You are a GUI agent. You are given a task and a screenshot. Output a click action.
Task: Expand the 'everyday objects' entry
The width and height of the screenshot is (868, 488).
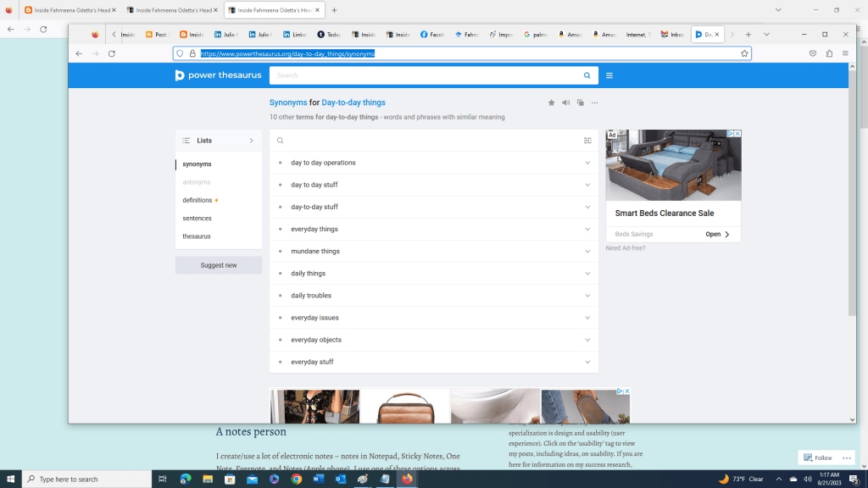coord(587,340)
